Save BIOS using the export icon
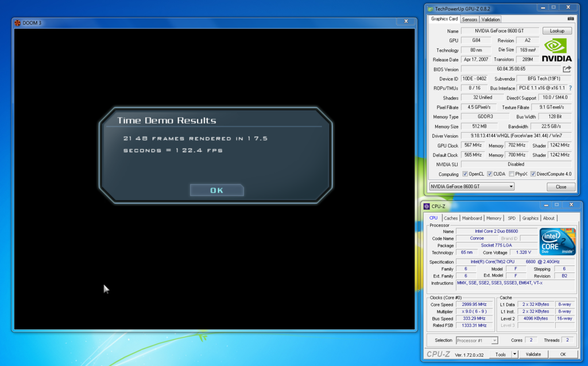The width and height of the screenshot is (588, 366). [567, 69]
